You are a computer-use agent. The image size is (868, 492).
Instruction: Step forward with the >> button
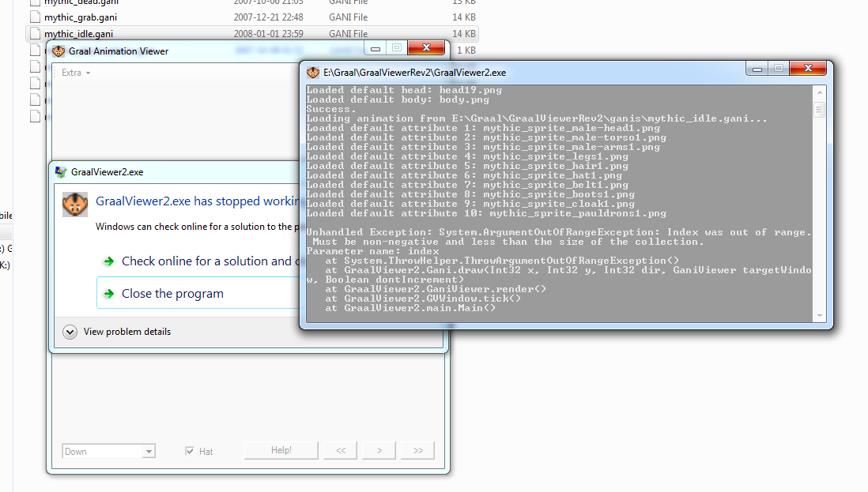coord(417,451)
